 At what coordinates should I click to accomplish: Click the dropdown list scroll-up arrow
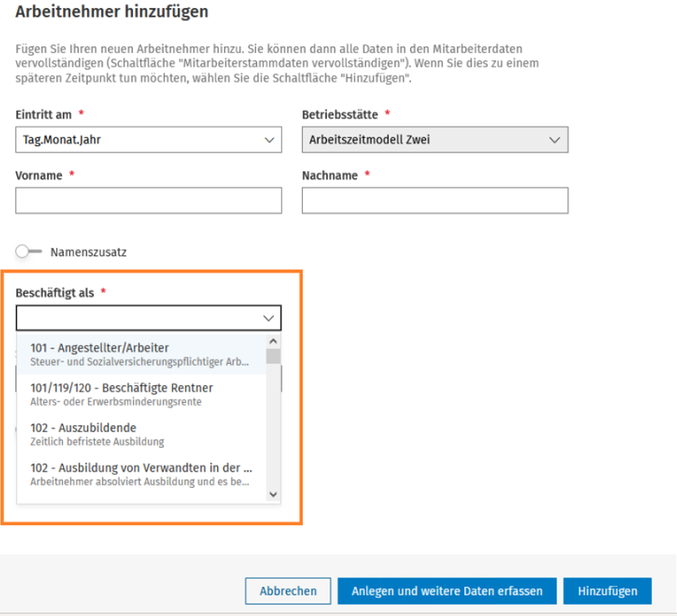click(x=273, y=342)
